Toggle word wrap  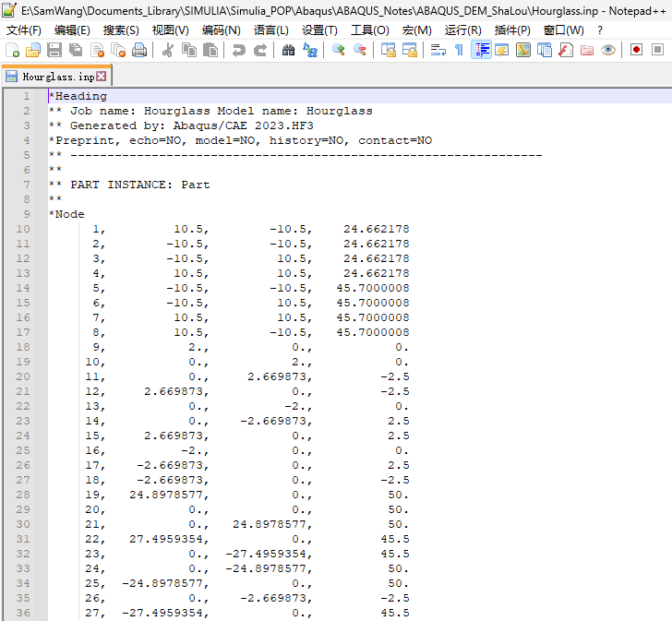coord(438,50)
